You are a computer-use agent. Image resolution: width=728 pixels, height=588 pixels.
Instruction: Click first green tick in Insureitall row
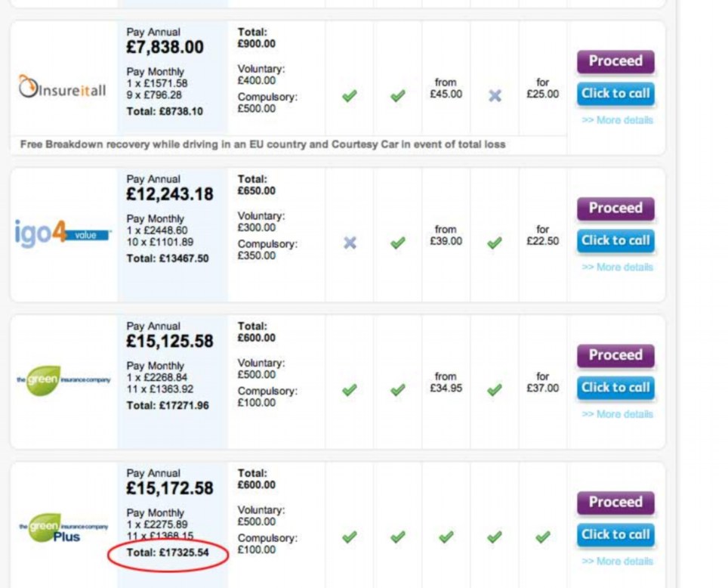(350, 96)
